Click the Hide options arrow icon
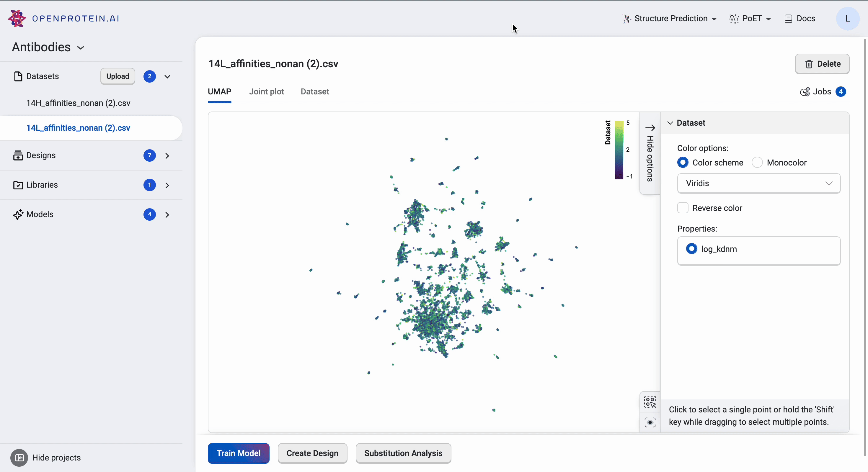Image resolution: width=868 pixels, height=472 pixels. pos(650,128)
